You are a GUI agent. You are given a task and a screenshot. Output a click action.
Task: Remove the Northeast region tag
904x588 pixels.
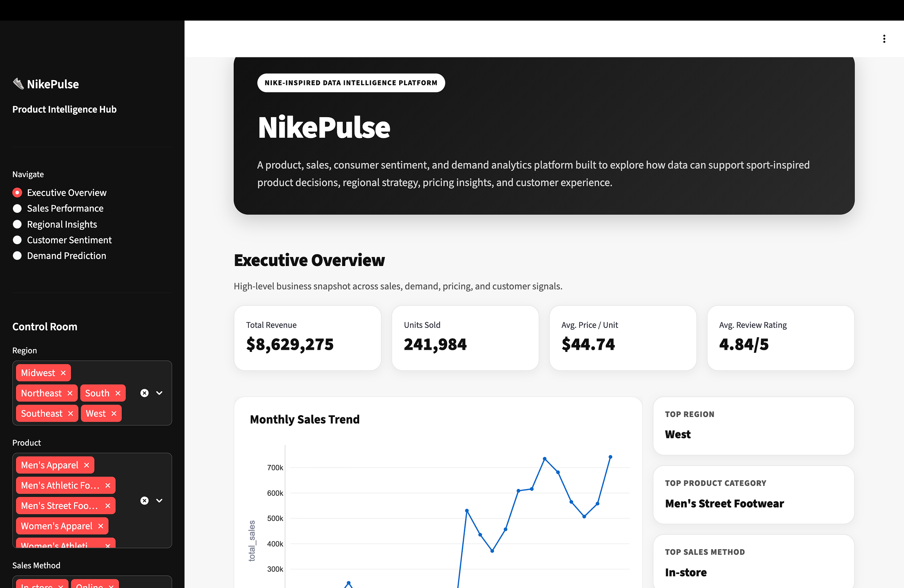pyautogui.click(x=70, y=393)
